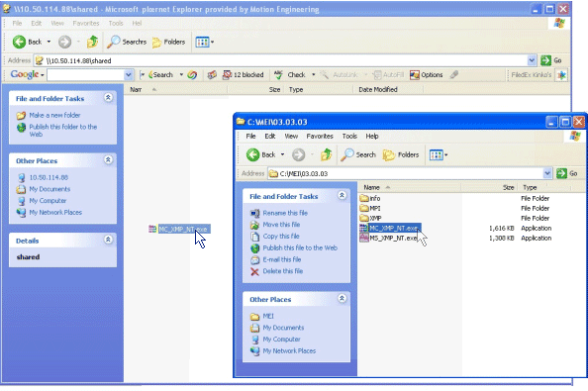Screen dimensions: 588x391
Task: Click Delete this file task
Action: point(283,271)
